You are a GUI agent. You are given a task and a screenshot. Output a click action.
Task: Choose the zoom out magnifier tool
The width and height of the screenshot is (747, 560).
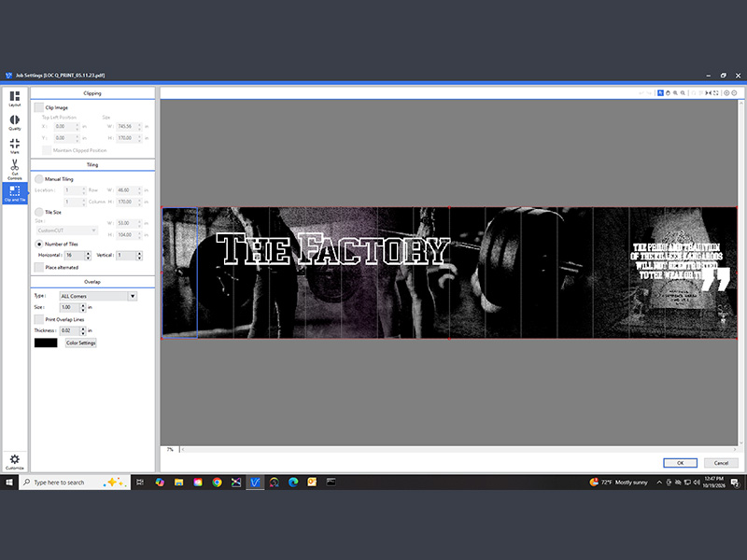(684, 92)
